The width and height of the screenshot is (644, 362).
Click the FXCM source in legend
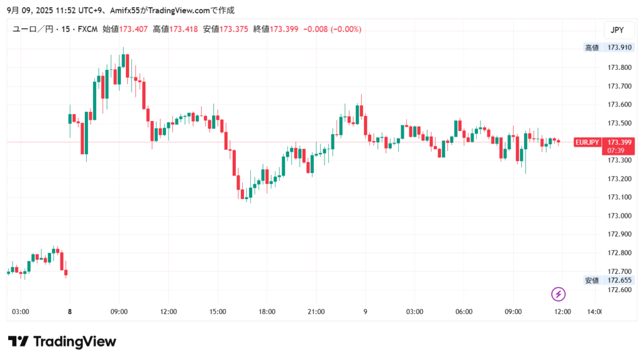pos(86,30)
